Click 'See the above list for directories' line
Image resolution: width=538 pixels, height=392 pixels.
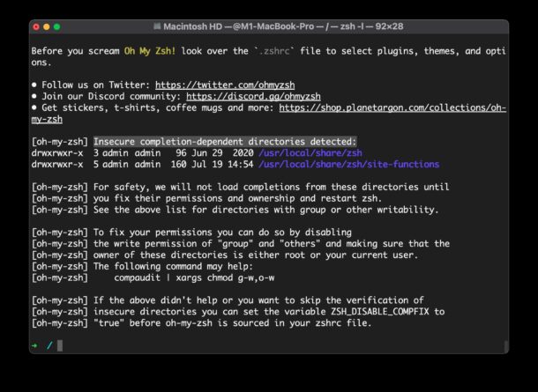235,210
